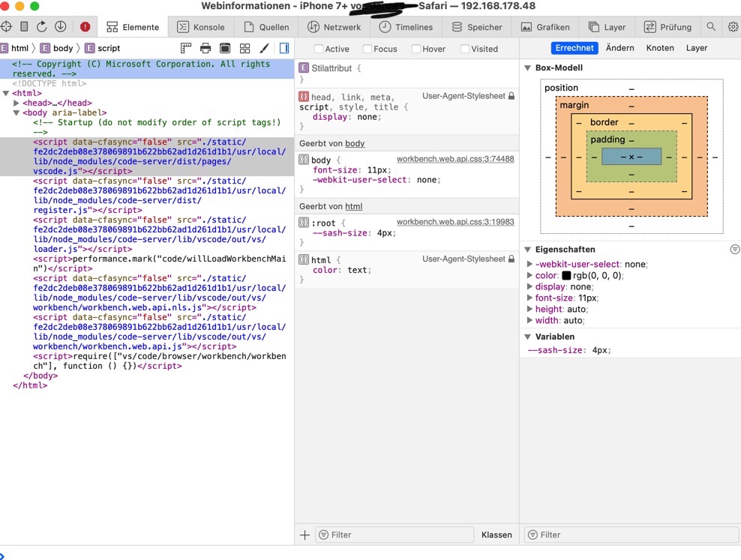Click the red error indicator icon

[x=85, y=27]
